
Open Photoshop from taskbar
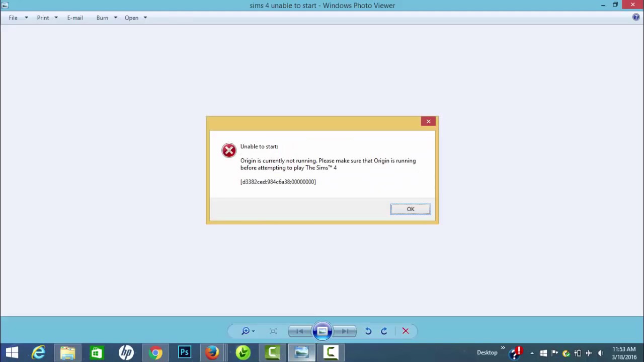185,353
